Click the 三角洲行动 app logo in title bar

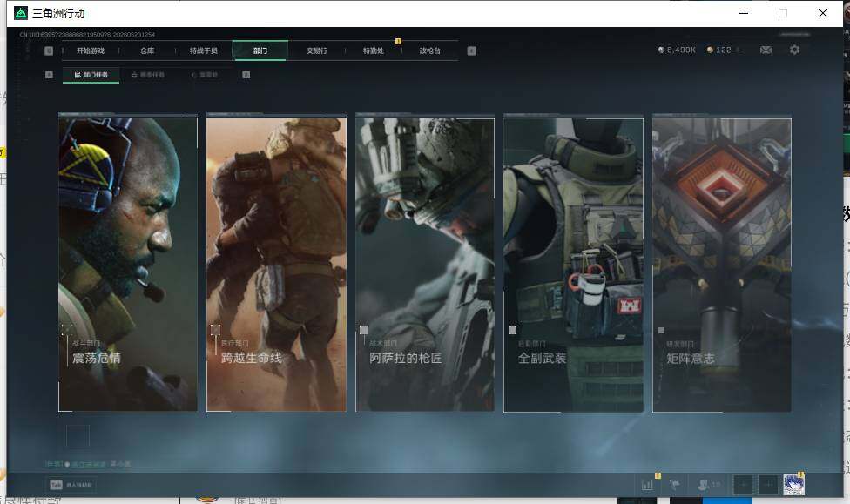pos(21,13)
